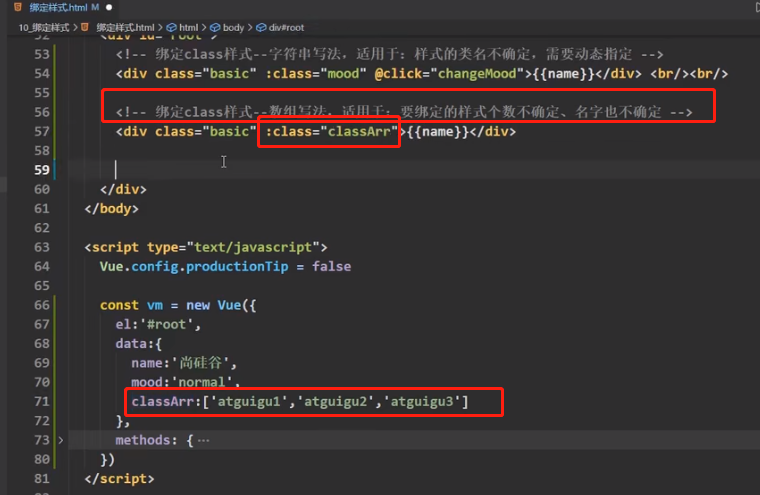Click the @click="changeMood" attribute on line 54
The width and height of the screenshot is (760, 495).
tap(449, 74)
